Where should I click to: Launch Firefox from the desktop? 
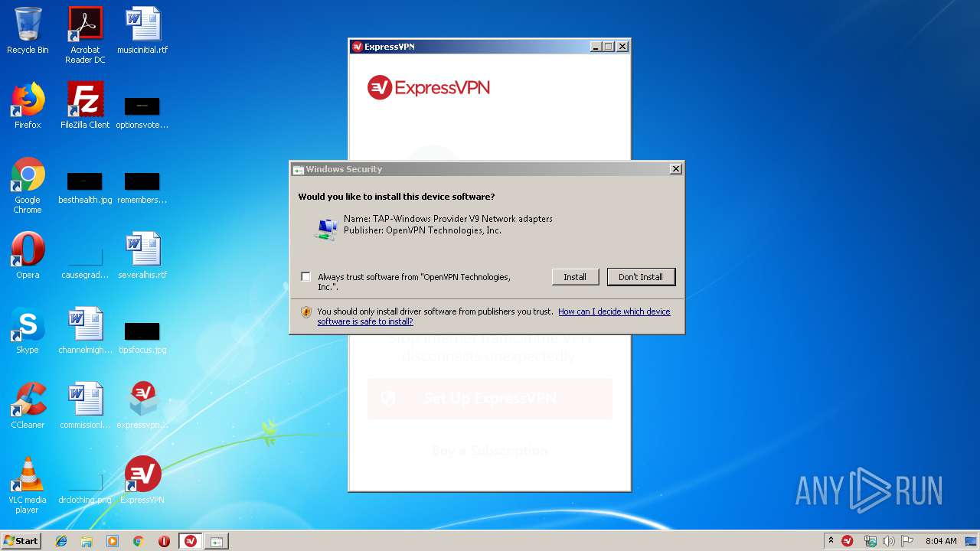(x=28, y=106)
